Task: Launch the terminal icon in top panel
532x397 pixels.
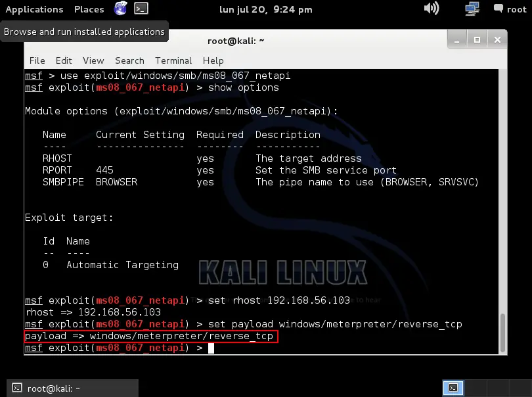Action: (141, 9)
